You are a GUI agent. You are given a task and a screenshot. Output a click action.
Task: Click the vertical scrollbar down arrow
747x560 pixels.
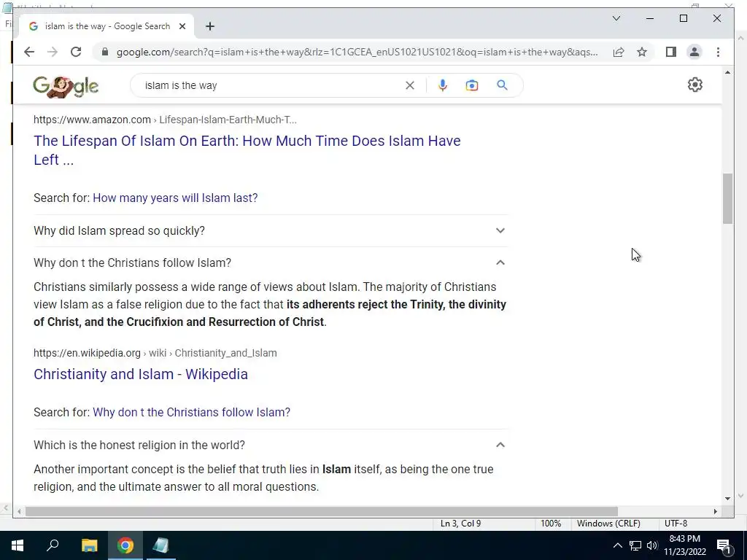(x=727, y=499)
